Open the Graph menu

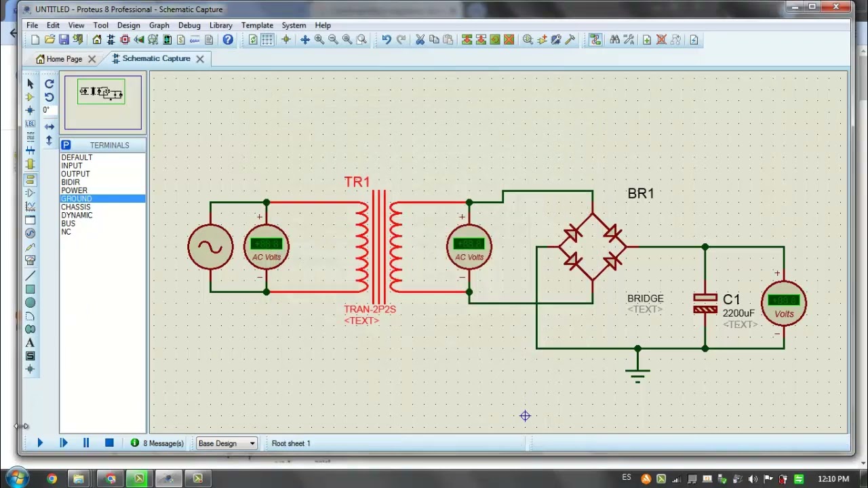159,25
